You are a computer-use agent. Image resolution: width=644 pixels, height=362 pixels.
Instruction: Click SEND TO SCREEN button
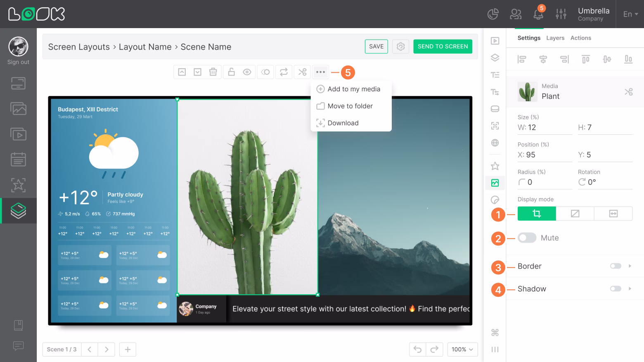[x=443, y=46]
